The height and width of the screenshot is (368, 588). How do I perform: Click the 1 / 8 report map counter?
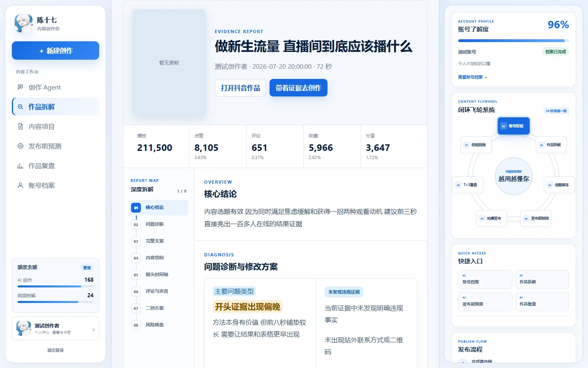(x=182, y=191)
